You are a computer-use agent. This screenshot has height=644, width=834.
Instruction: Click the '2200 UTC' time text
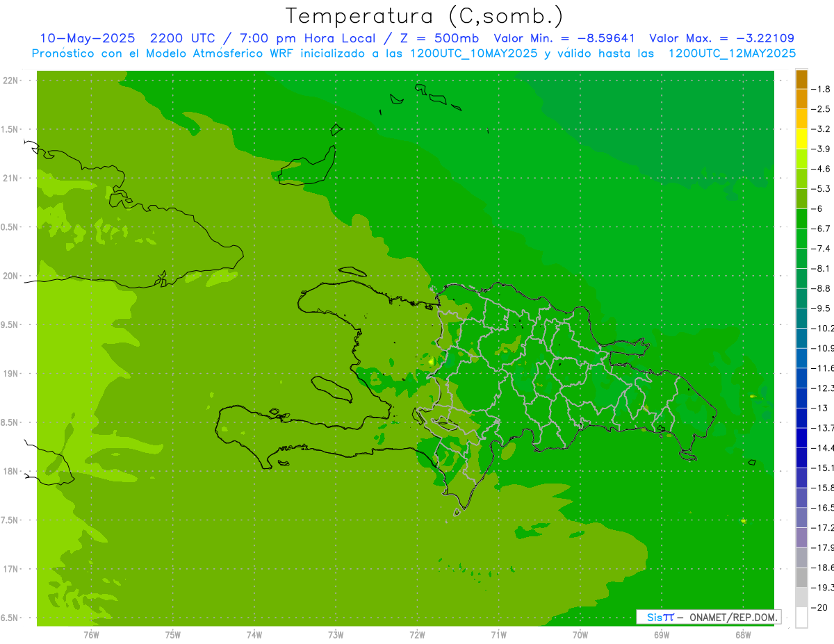(x=183, y=38)
